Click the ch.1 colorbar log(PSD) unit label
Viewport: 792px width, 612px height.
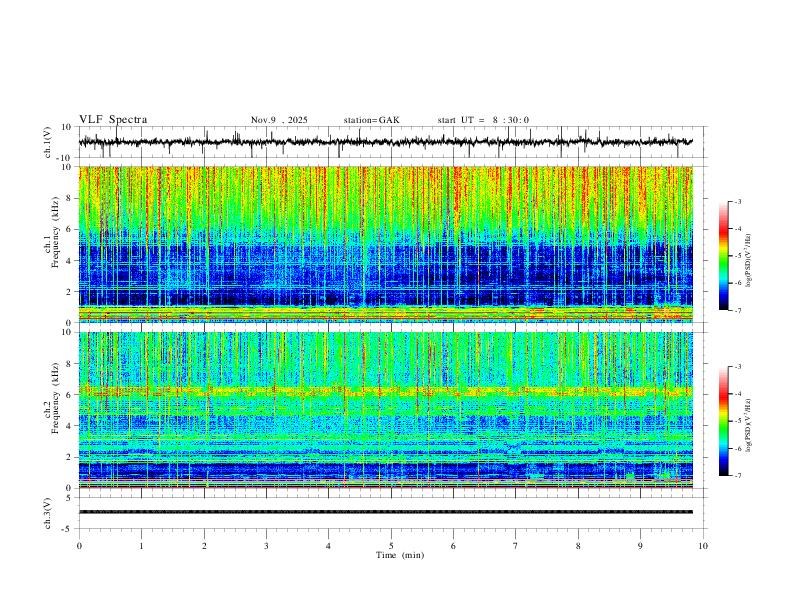coord(748,261)
